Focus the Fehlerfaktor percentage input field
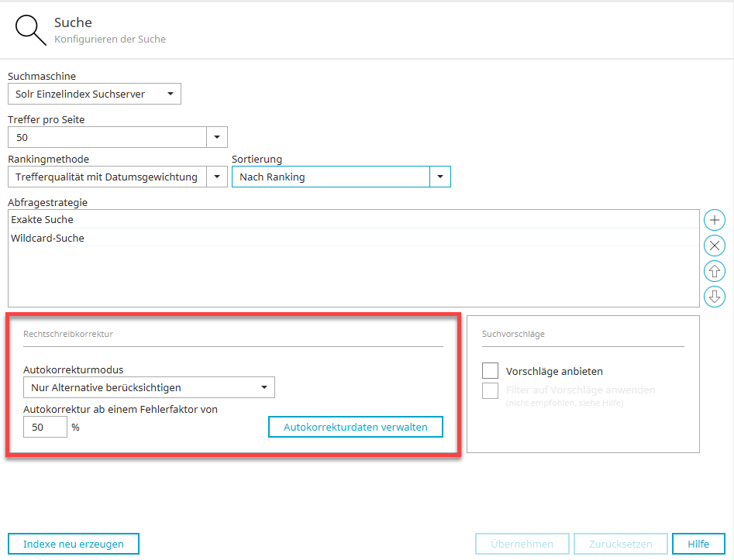This screenshot has width=734, height=560. [45, 427]
